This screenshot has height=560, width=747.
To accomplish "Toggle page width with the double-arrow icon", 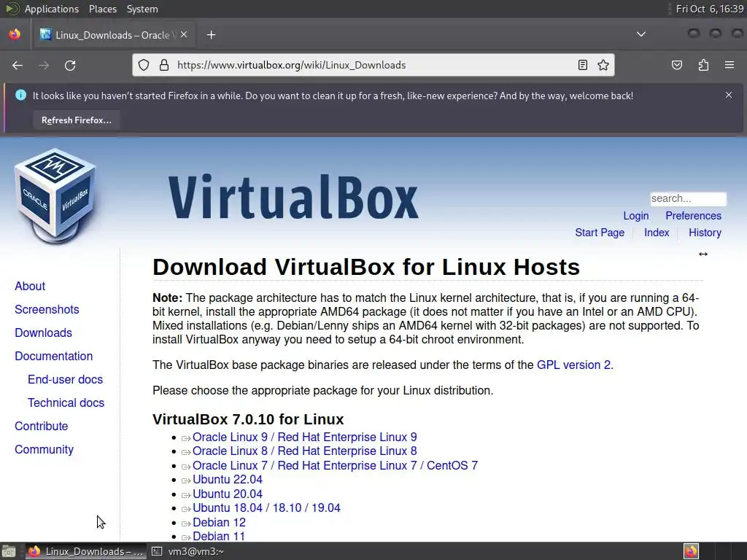I will pyautogui.click(x=703, y=254).
